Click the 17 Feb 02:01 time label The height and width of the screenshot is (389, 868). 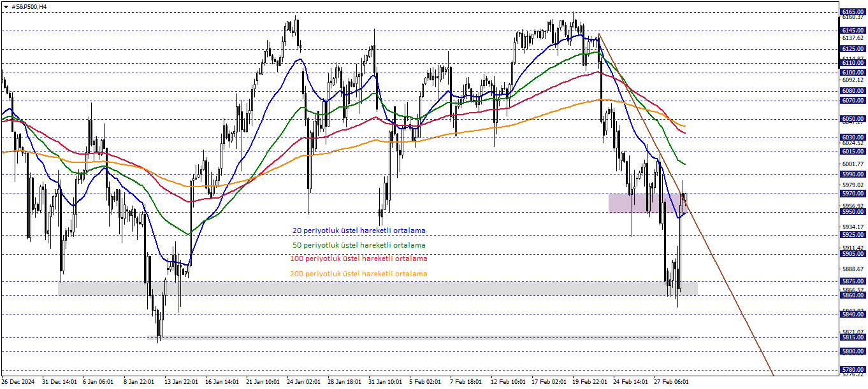pos(549,382)
